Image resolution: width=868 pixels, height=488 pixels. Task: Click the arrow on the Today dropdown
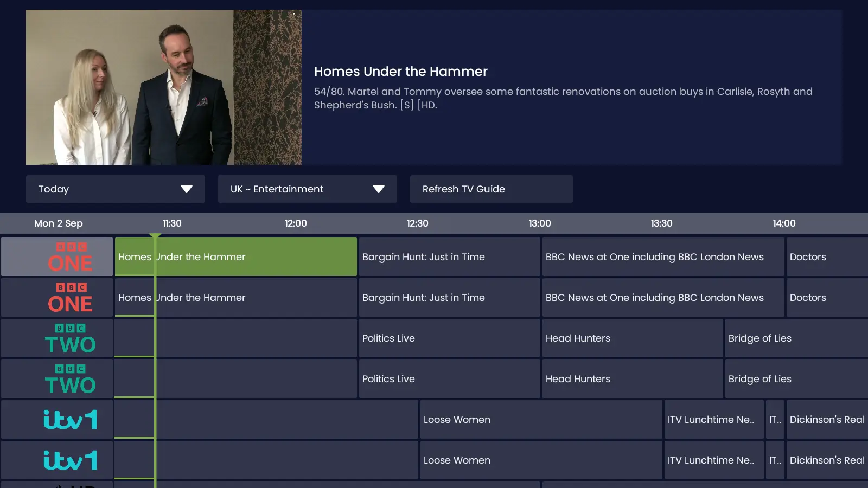pyautogui.click(x=187, y=189)
